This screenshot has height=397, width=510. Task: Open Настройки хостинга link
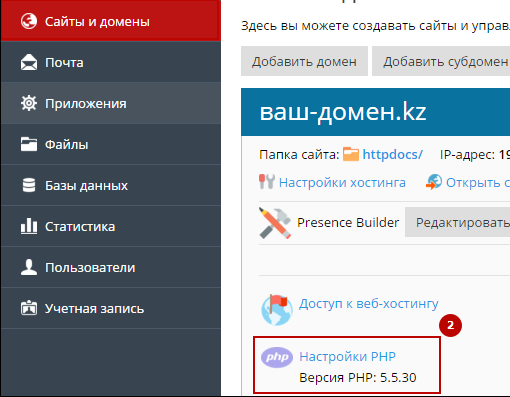tap(342, 183)
